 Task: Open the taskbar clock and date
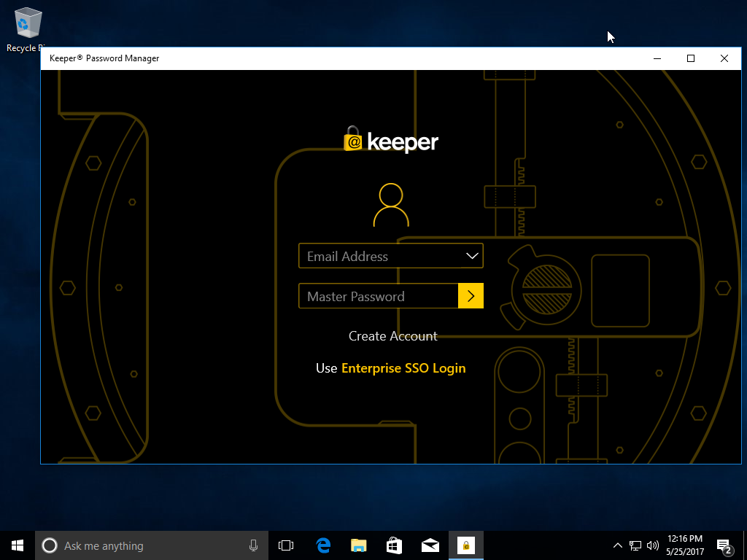coord(685,545)
